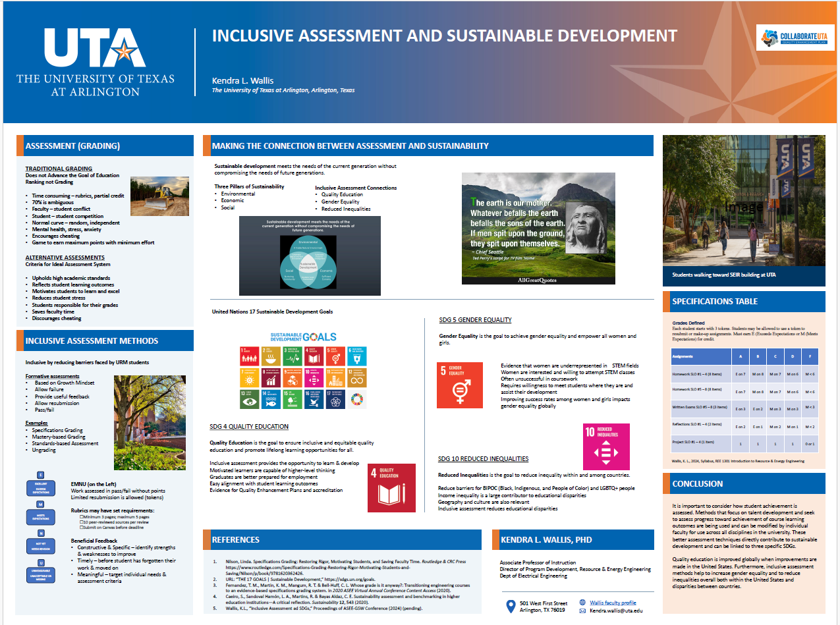840x625 pixels.
Task: Click the envelope email icon
Action: pyautogui.click(x=582, y=611)
